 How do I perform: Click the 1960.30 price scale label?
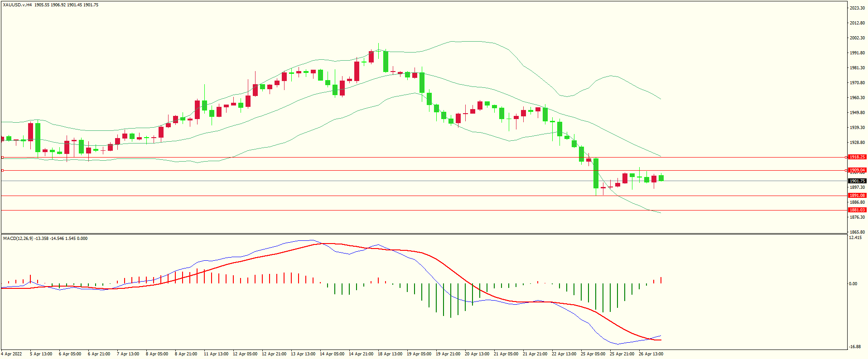[857, 98]
